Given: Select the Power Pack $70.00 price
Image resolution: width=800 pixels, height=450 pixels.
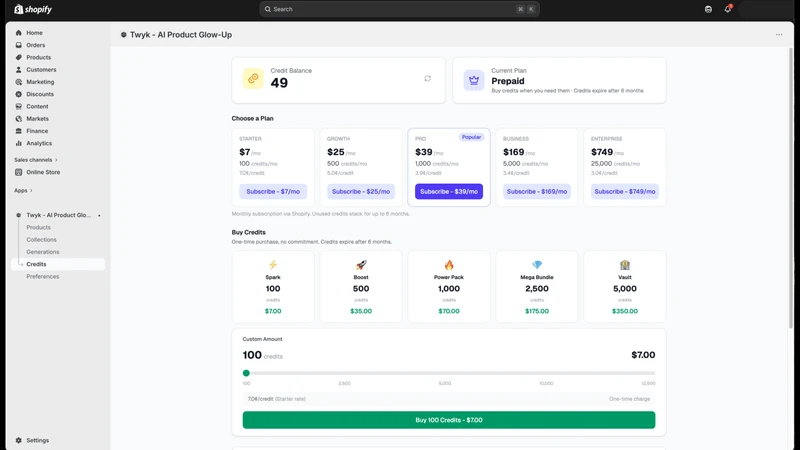Looking at the screenshot, I should [449, 311].
